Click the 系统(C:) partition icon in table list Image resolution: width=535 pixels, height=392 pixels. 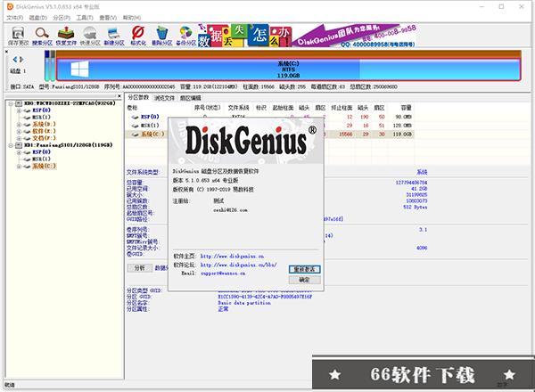pyautogui.click(x=136, y=135)
